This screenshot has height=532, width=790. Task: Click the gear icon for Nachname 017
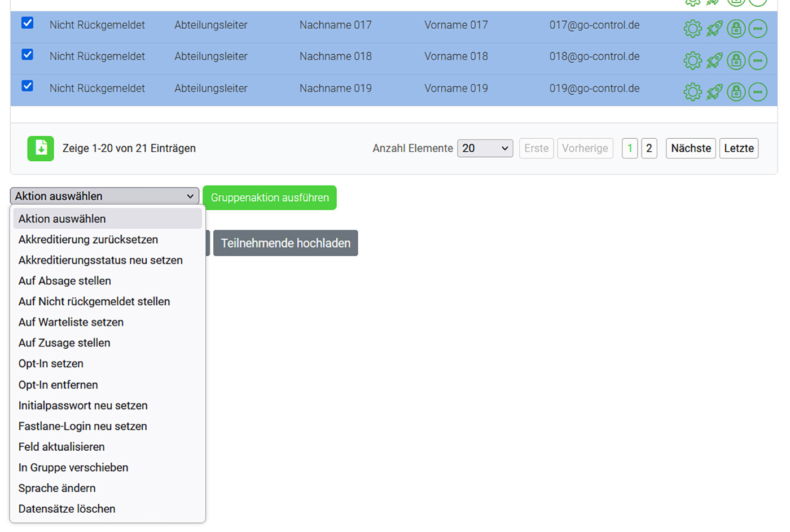[692, 28]
